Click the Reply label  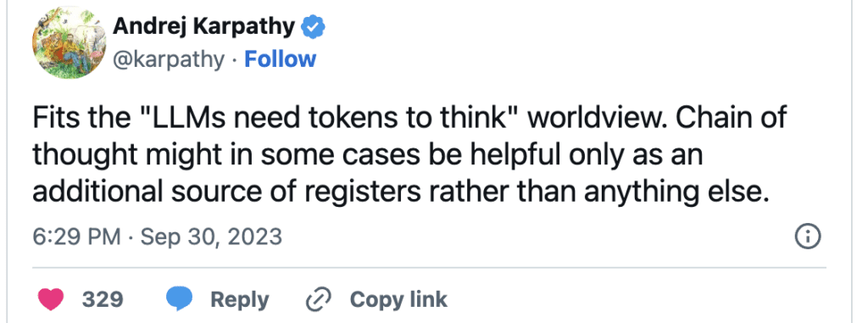pyautogui.click(x=240, y=300)
